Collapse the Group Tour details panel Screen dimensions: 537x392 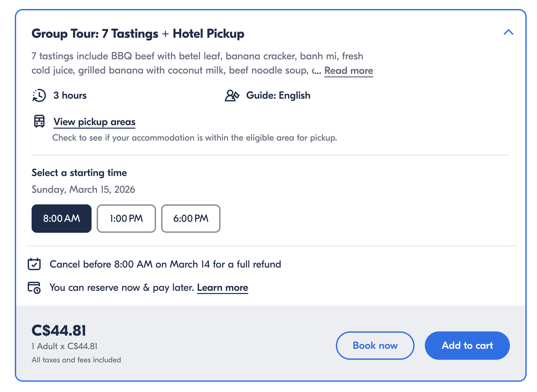(x=508, y=33)
